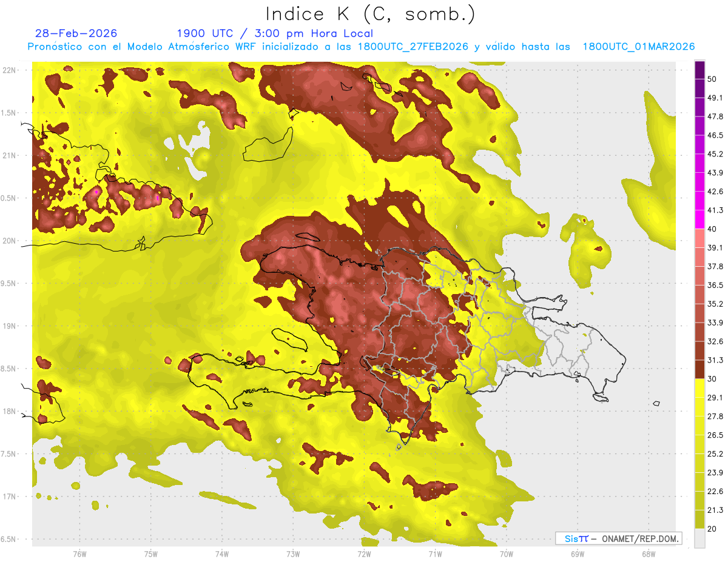Viewport: 728px width, 562px height.
Task: Click the legend value '37.8'
Action: click(x=715, y=266)
